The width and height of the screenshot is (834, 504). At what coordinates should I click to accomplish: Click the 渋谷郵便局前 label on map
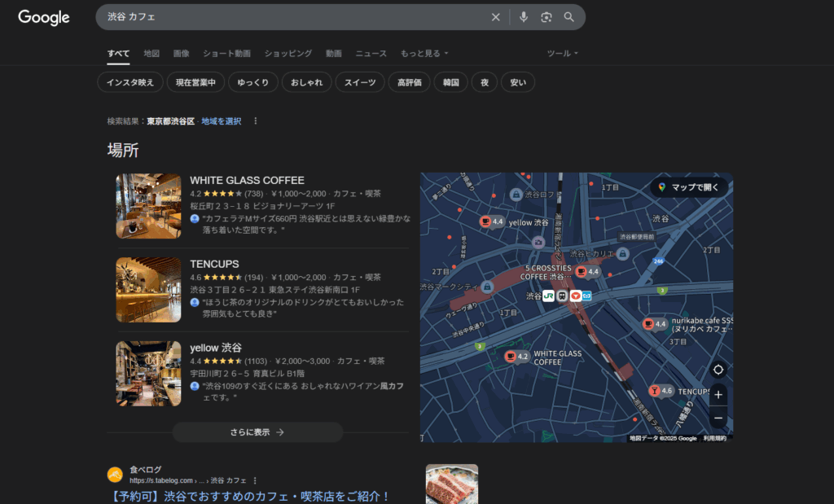pos(637,237)
